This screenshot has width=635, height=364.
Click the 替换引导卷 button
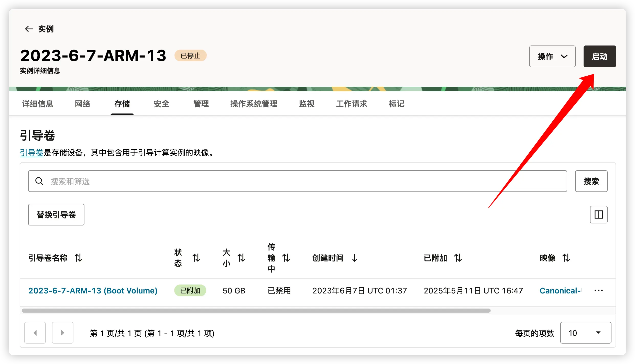56,214
